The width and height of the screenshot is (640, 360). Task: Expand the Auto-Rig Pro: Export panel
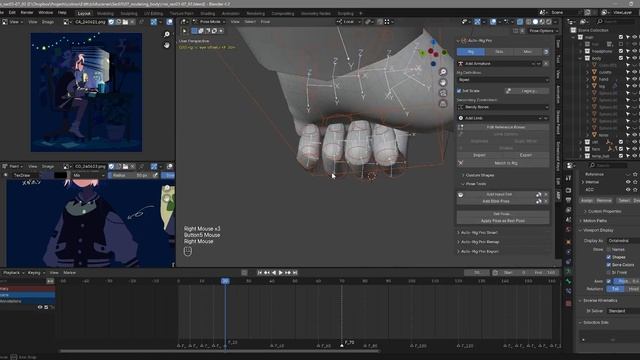tap(480, 251)
